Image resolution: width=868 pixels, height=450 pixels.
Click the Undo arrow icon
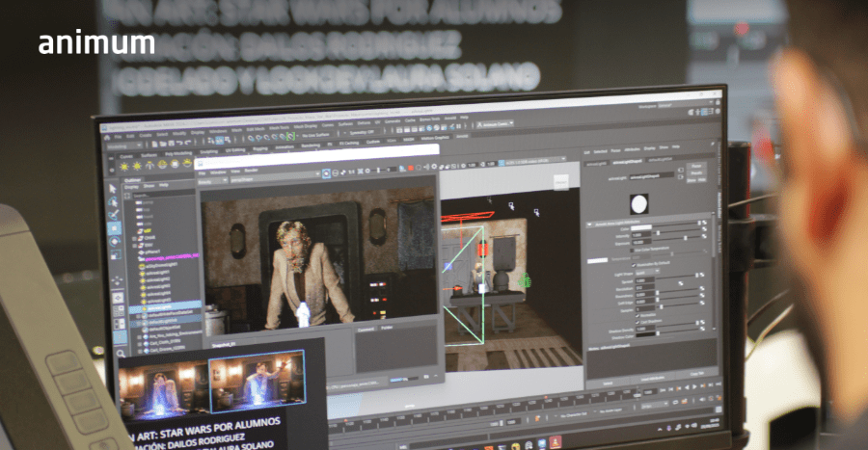(x=179, y=144)
